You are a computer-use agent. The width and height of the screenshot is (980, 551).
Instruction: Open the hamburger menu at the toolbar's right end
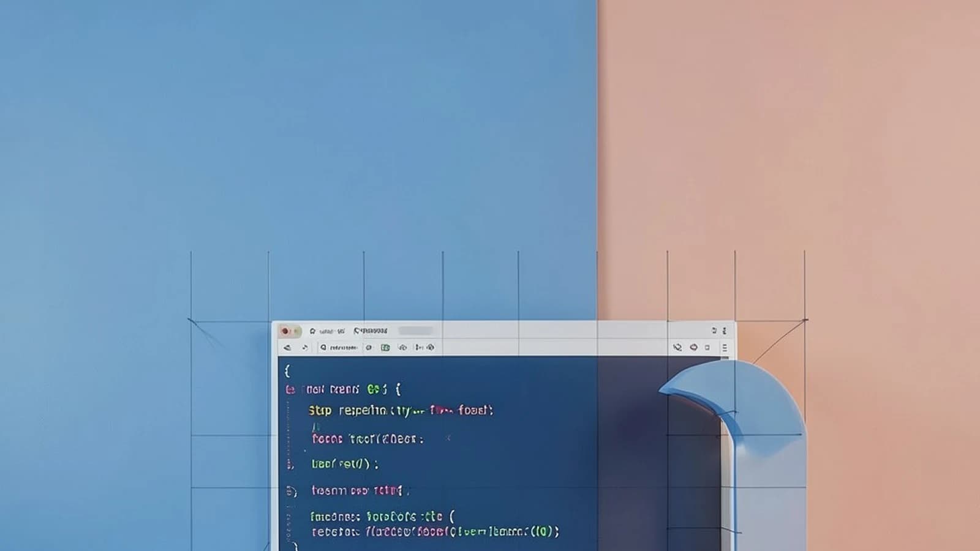[724, 347]
